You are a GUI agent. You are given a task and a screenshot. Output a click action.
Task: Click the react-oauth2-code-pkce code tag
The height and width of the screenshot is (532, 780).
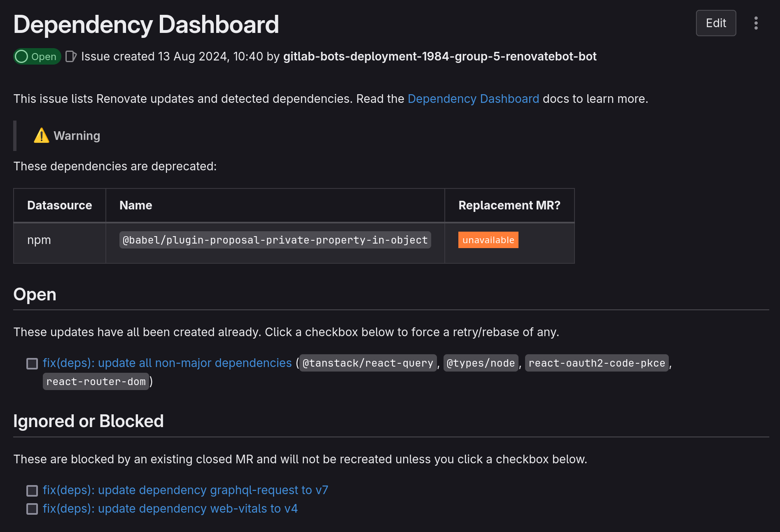(x=597, y=363)
